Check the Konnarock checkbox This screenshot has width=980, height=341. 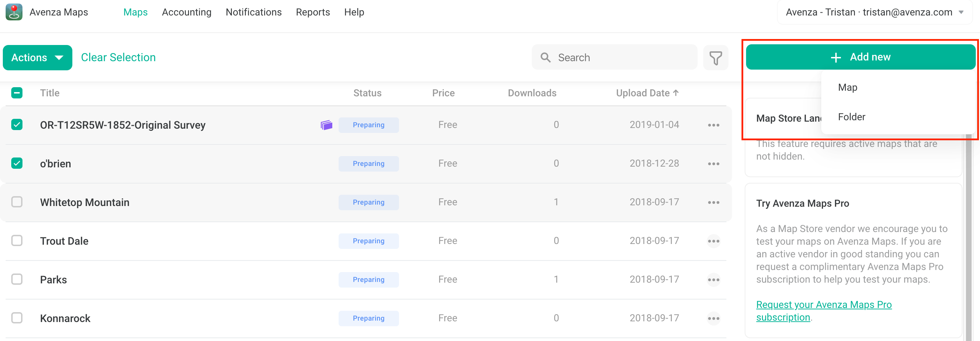point(17,318)
